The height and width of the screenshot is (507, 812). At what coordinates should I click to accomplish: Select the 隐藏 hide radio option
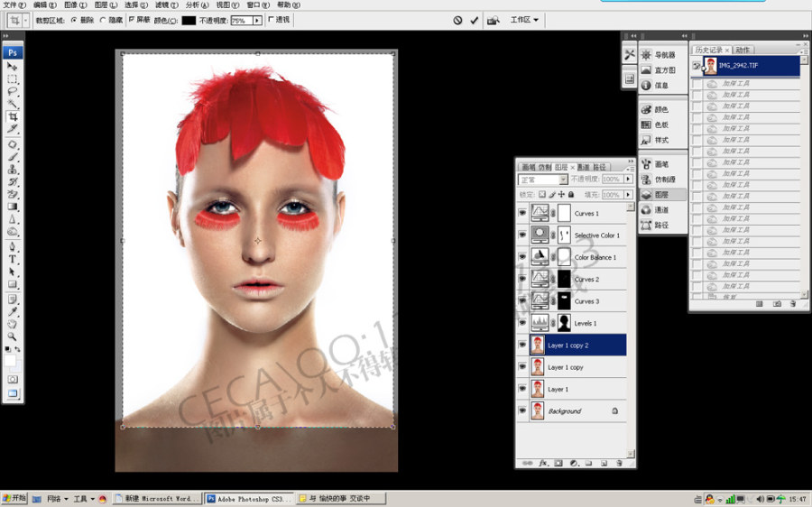103,20
